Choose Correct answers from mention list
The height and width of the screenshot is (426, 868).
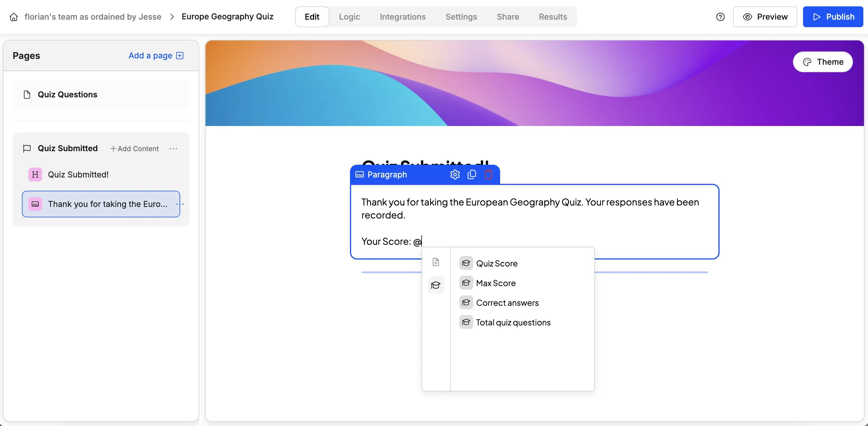click(507, 303)
